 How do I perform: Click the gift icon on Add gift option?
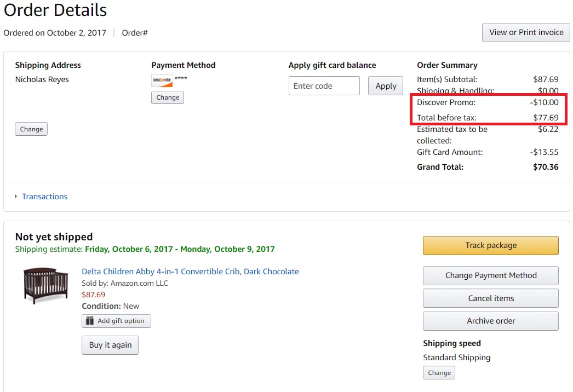coord(90,320)
